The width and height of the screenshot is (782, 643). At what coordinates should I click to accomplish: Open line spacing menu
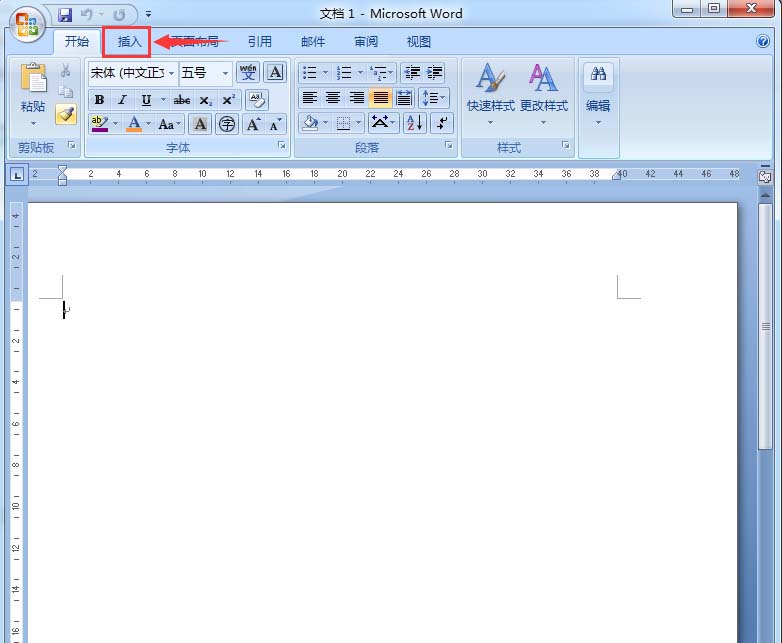(x=434, y=98)
